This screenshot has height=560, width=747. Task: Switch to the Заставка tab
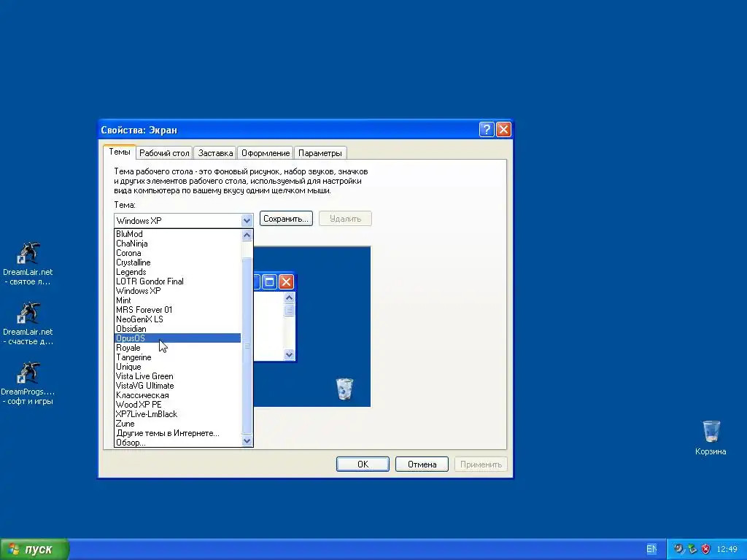click(x=215, y=153)
